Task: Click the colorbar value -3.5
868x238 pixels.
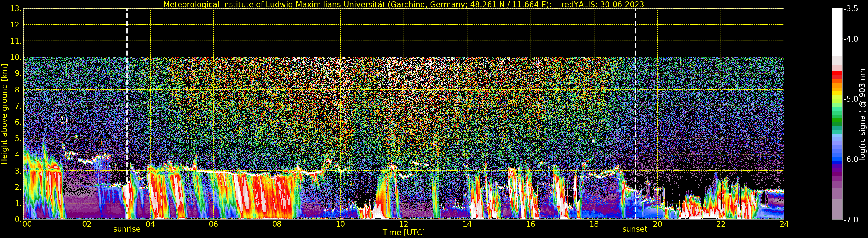Action: coord(851,9)
